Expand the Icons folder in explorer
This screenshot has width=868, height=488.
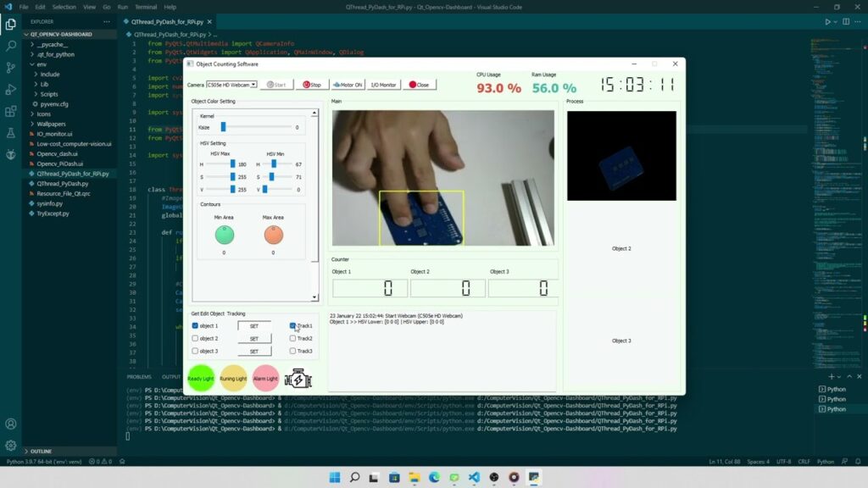44,114
